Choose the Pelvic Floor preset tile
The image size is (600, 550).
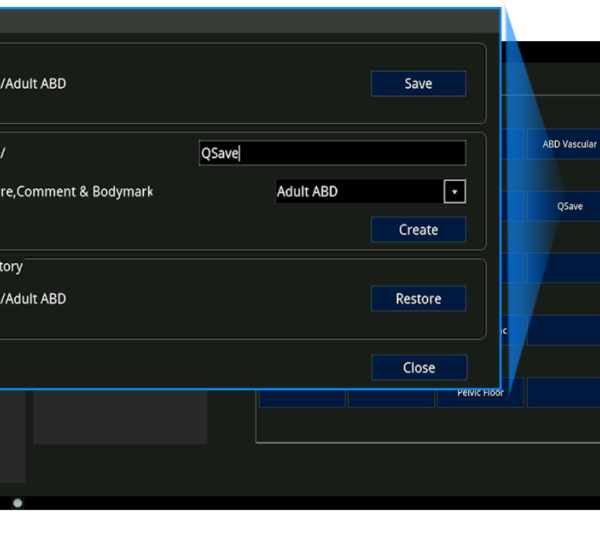point(480,395)
